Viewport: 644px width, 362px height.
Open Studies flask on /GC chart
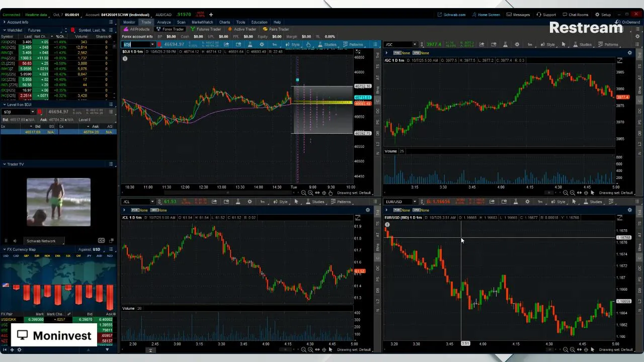(582, 44)
